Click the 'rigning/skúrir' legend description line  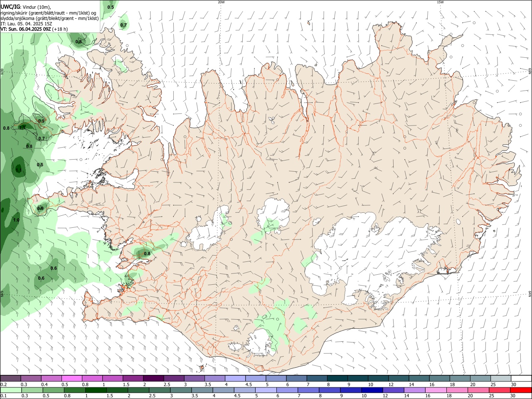tap(48, 13)
